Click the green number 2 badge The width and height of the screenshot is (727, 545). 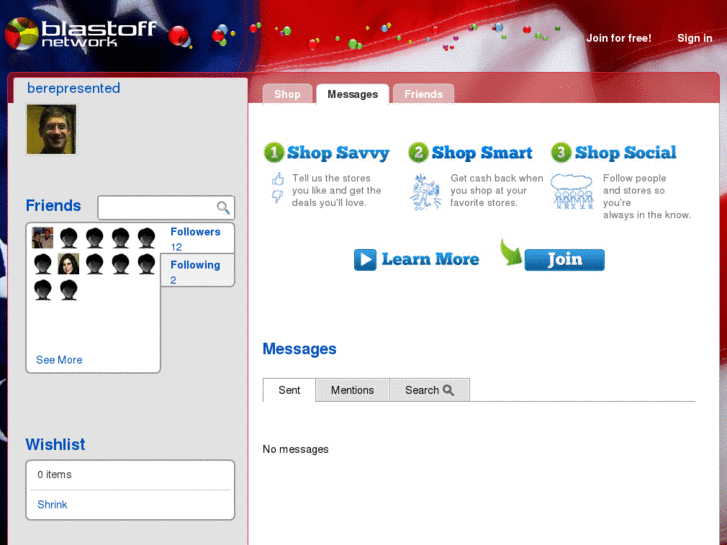418,153
